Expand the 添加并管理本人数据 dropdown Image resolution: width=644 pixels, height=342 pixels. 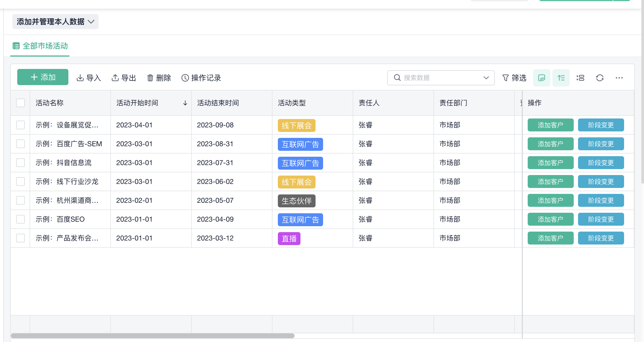click(x=55, y=22)
